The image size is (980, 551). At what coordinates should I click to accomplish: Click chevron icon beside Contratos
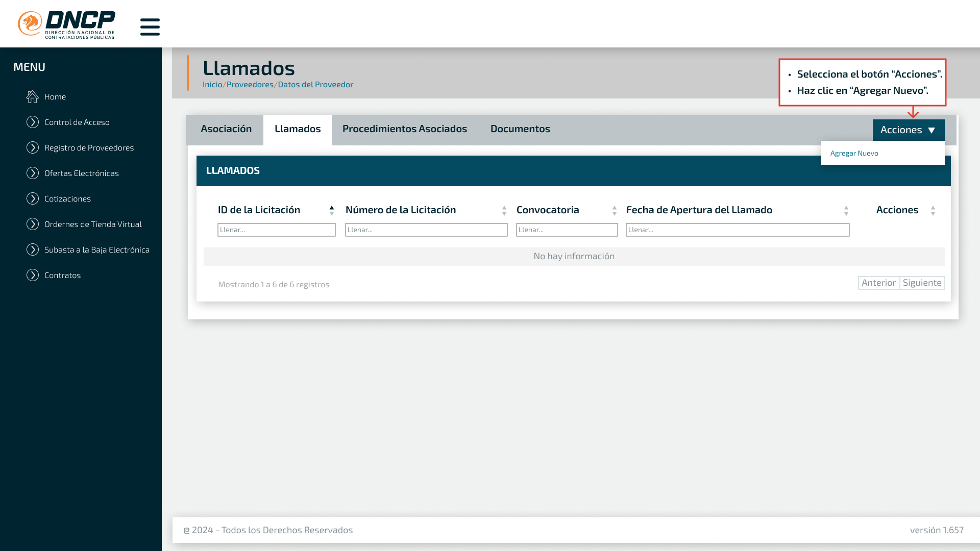click(x=33, y=275)
